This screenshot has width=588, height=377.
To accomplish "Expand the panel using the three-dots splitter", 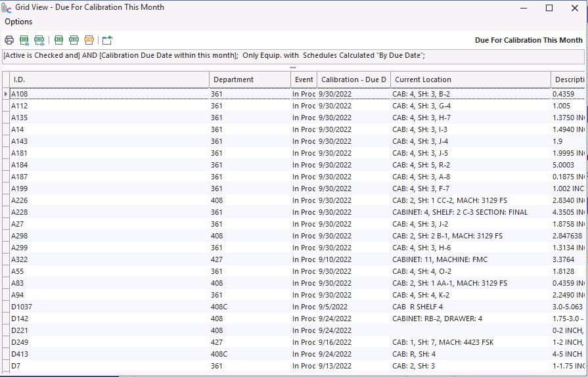I will (293, 67).
